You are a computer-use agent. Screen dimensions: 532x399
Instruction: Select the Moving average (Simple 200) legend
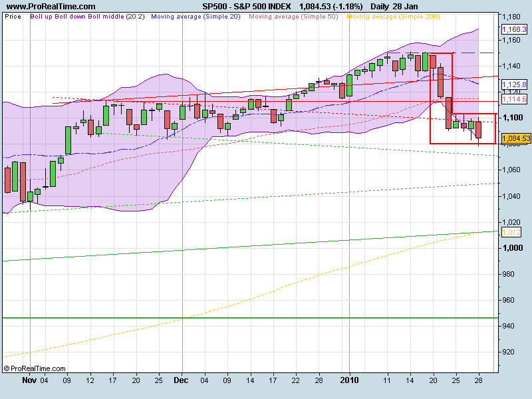tap(393, 16)
